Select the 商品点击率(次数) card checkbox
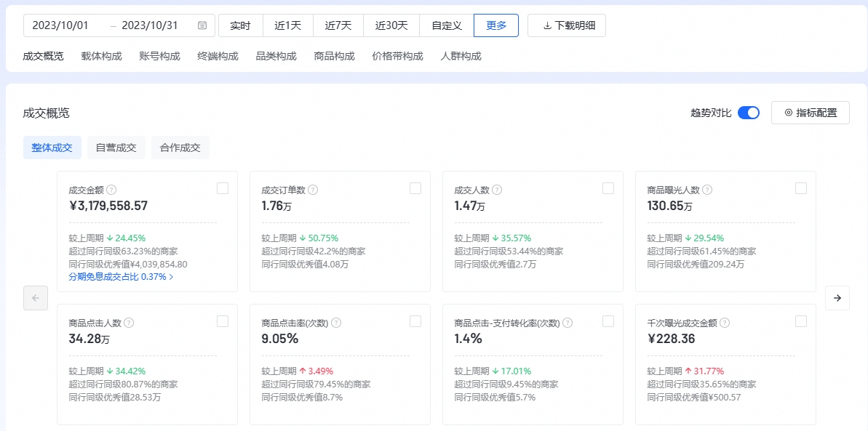 point(415,321)
